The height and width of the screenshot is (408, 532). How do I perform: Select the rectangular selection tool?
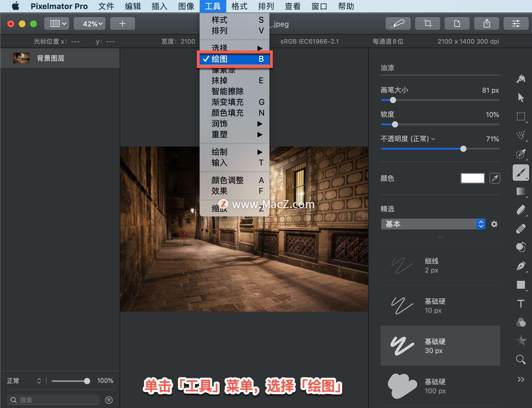521,116
